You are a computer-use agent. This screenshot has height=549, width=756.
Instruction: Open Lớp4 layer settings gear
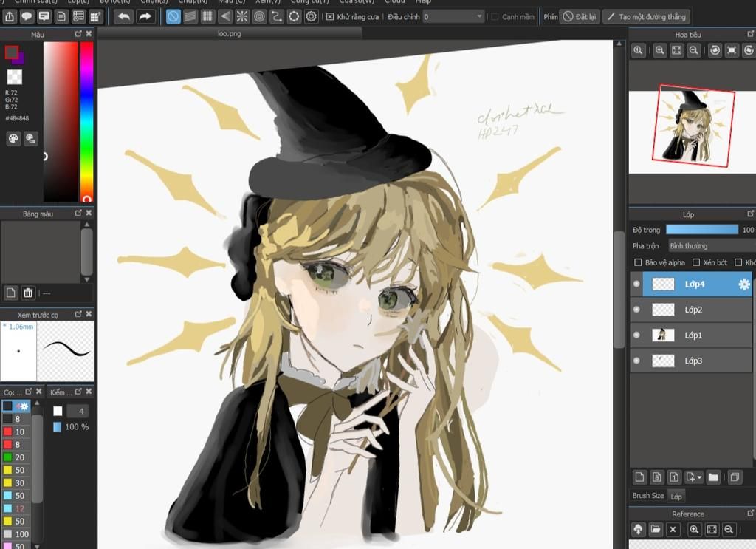pyautogui.click(x=744, y=284)
